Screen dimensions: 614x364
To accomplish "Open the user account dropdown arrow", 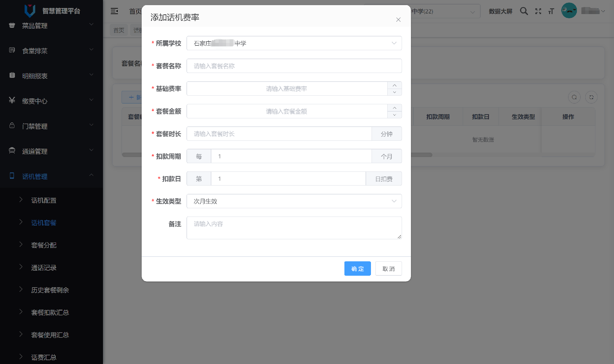I will point(603,11).
